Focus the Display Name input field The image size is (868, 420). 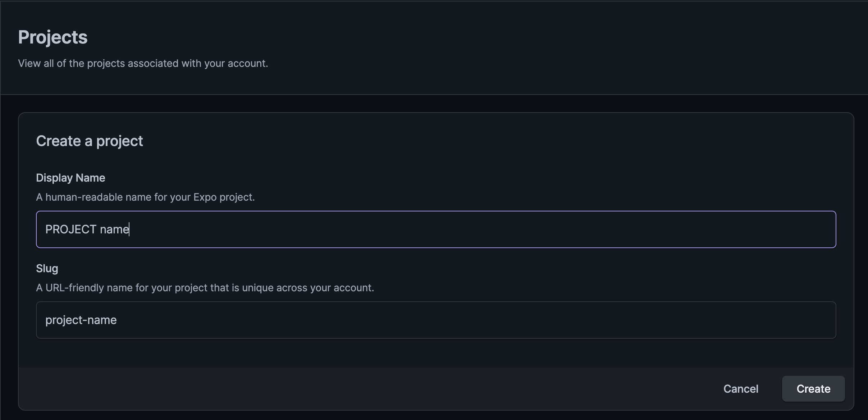point(436,229)
